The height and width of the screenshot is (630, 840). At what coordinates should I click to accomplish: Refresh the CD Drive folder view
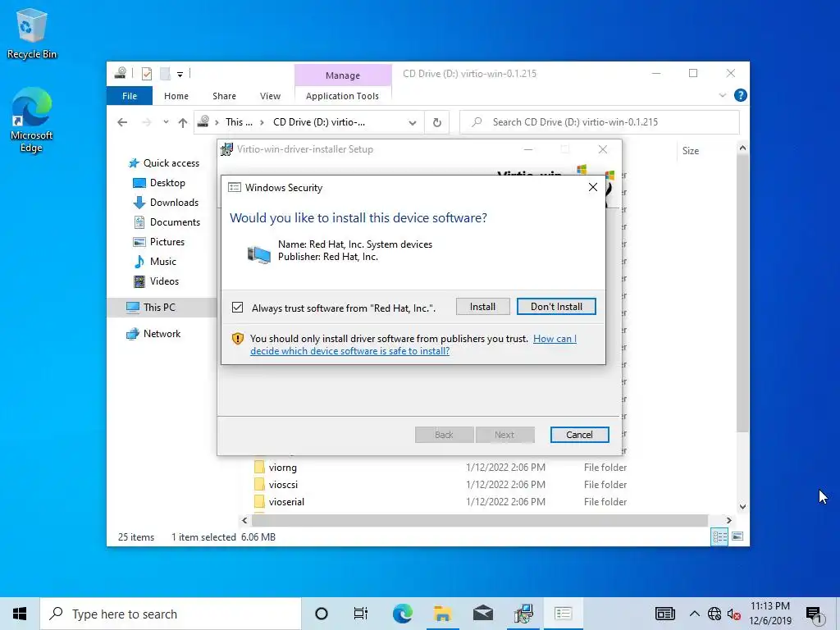pyautogui.click(x=437, y=123)
